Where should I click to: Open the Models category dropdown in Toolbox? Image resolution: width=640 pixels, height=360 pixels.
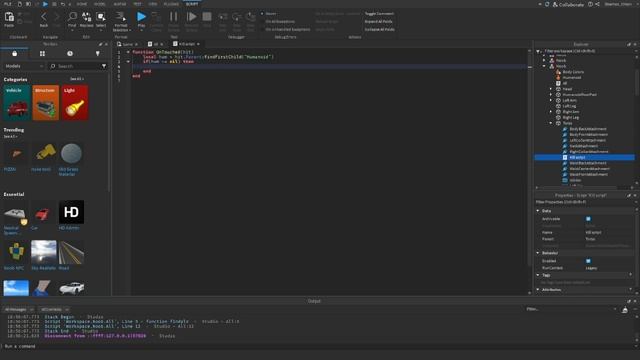(24, 66)
